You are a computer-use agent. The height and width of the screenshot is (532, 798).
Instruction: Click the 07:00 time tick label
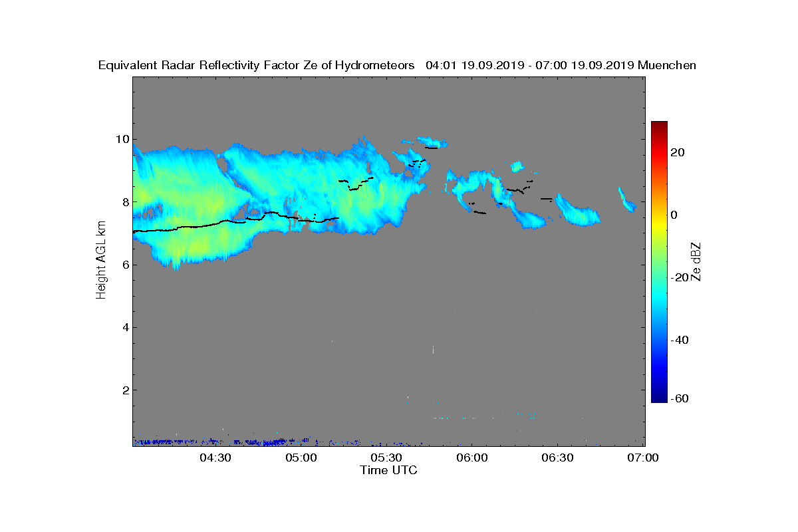(643, 458)
